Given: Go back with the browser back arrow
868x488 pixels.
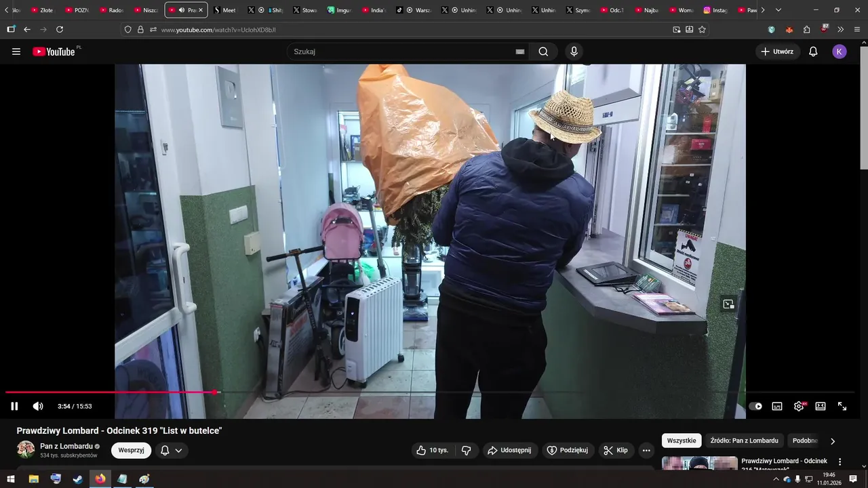Looking at the screenshot, I should tap(27, 29).
